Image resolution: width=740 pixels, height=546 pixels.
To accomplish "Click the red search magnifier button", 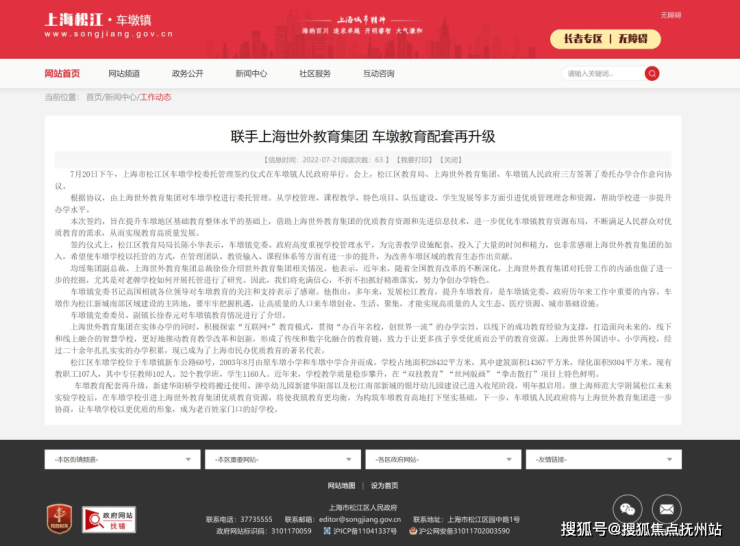I will [652, 74].
